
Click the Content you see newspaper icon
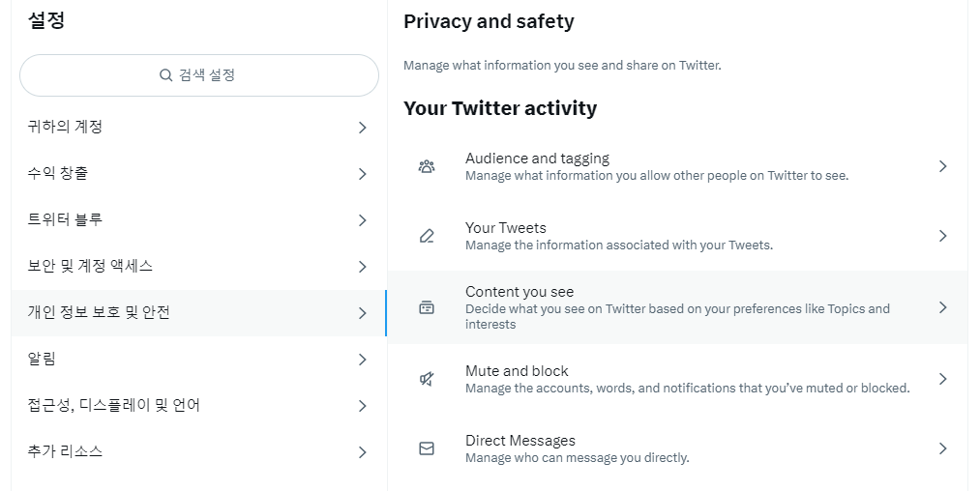click(x=427, y=307)
